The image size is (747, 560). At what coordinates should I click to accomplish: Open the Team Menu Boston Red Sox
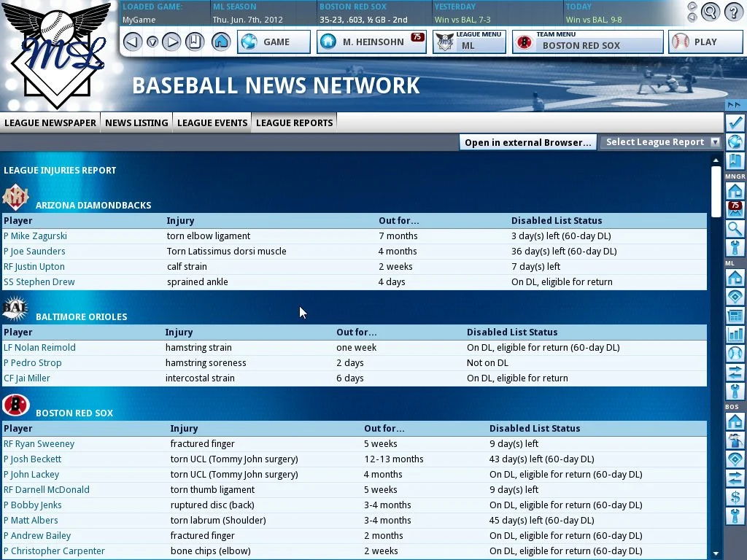pos(587,42)
